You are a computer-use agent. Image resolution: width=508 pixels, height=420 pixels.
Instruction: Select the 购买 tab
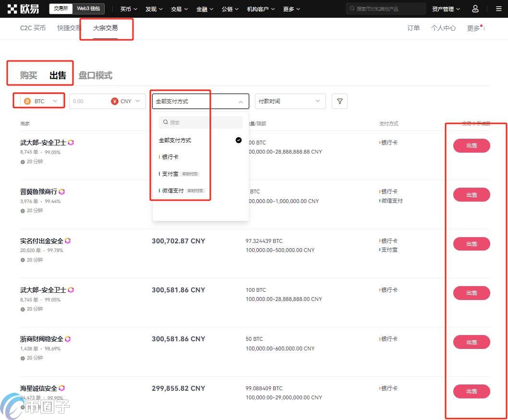[x=29, y=75]
